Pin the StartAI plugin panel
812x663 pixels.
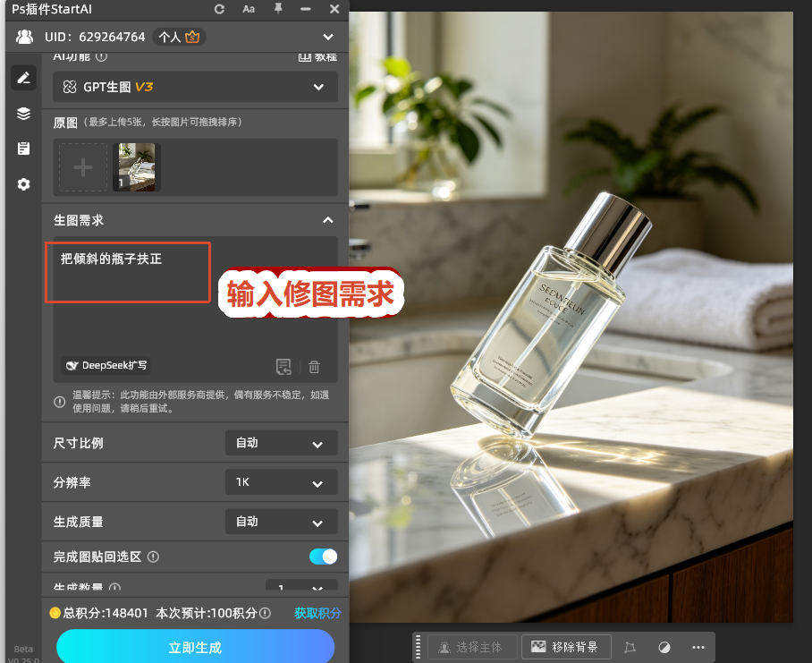(x=278, y=9)
